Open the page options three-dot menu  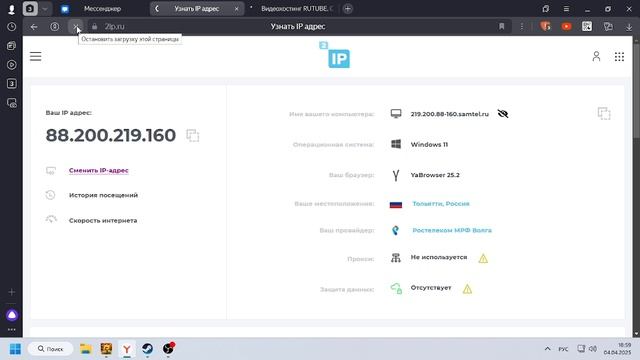pyautogui.click(x=522, y=27)
